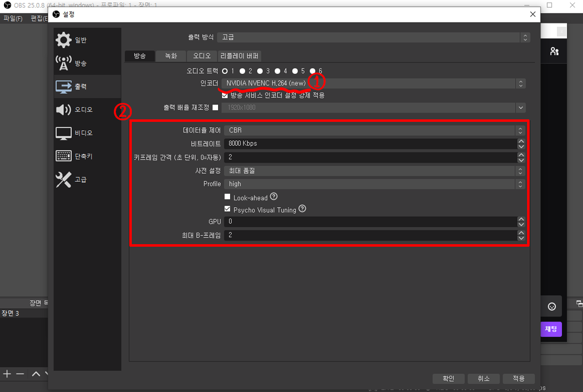The image size is (583, 392).
Task: Move scene up with arrow icon
Action: point(36,374)
